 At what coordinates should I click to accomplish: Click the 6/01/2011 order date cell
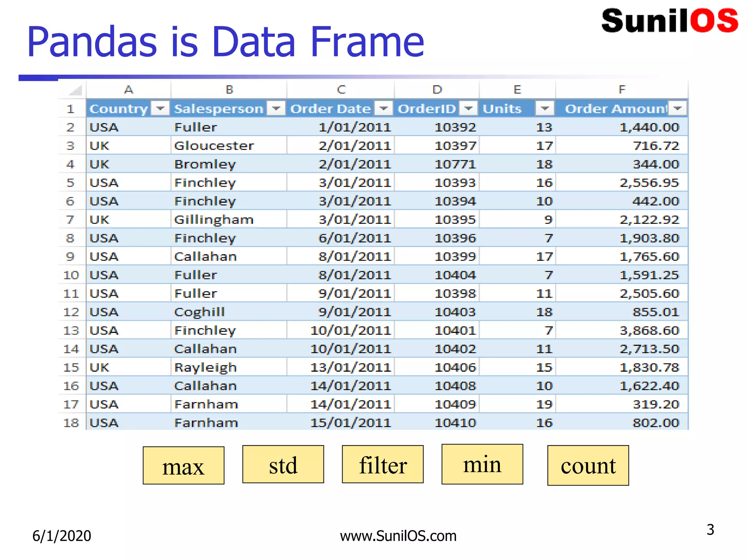tap(341, 238)
